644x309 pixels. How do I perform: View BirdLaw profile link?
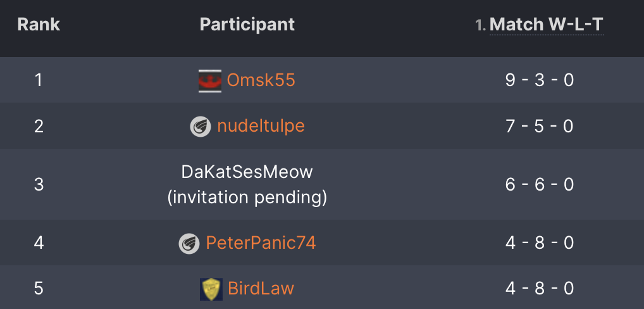click(261, 289)
